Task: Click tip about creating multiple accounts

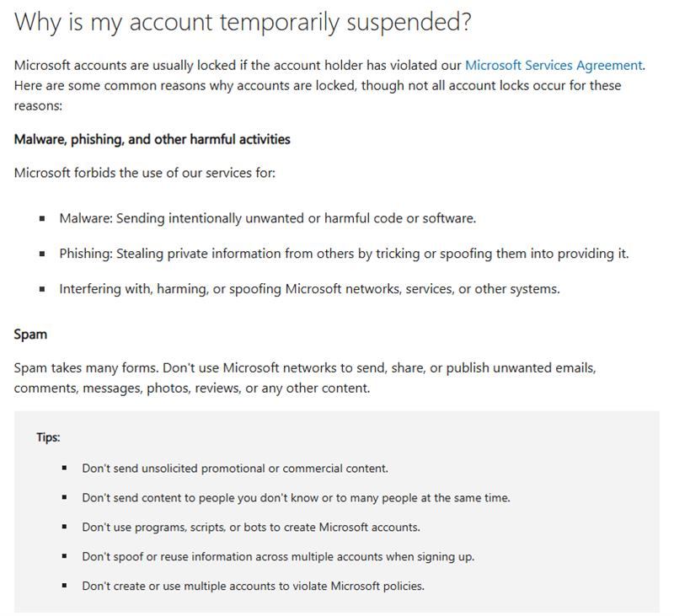Action: tap(254, 586)
